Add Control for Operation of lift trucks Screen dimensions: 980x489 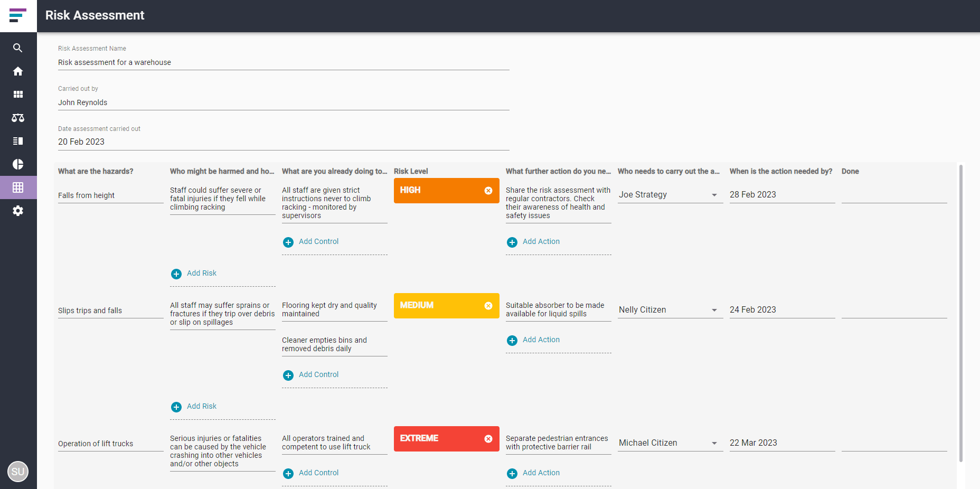click(x=311, y=473)
